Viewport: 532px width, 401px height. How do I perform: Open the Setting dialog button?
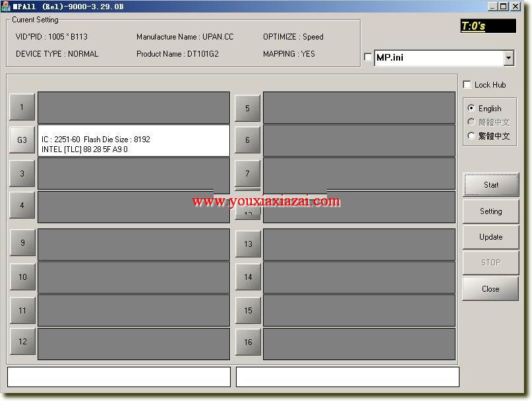pos(491,211)
